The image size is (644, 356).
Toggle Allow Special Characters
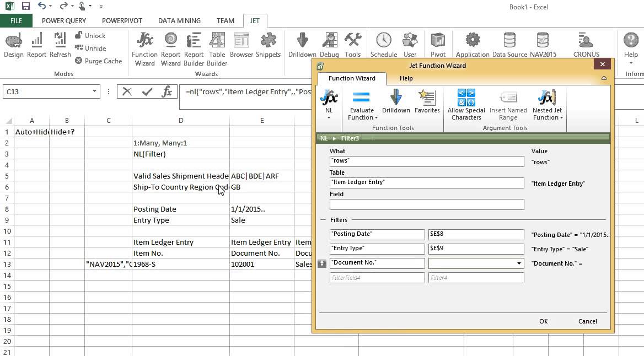466,105
